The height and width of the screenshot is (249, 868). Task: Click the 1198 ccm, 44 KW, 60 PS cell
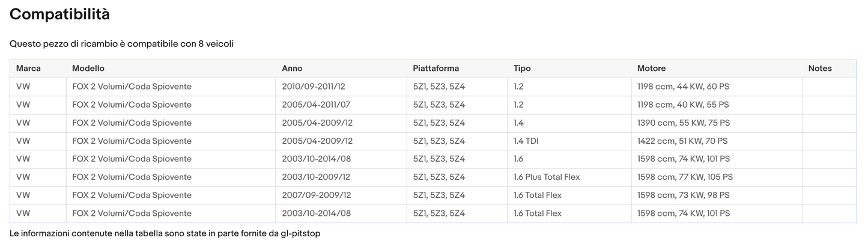[x=683, y=87]
